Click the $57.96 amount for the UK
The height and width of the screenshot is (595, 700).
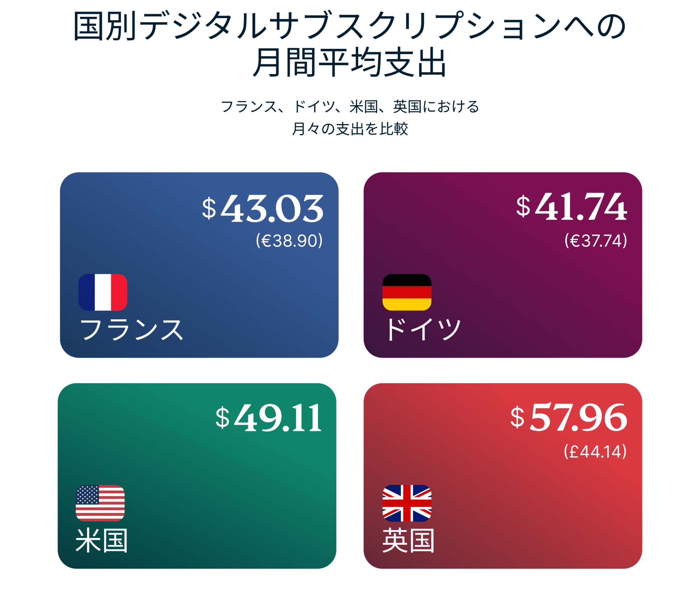pyautogui.click(x=569, y=418)
